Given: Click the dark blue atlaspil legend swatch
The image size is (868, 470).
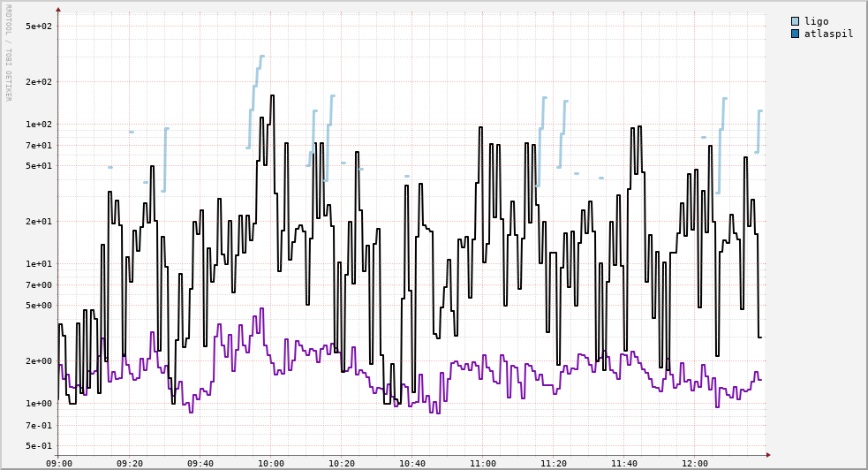Looking at the screenshot, I should pyautogui.click(x=795, y=34).
